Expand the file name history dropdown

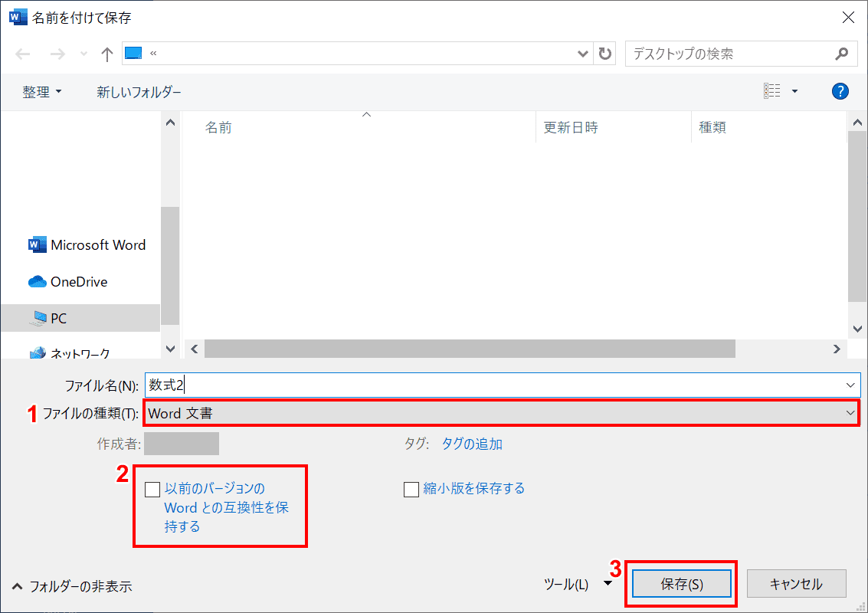[x=850, y=385]
